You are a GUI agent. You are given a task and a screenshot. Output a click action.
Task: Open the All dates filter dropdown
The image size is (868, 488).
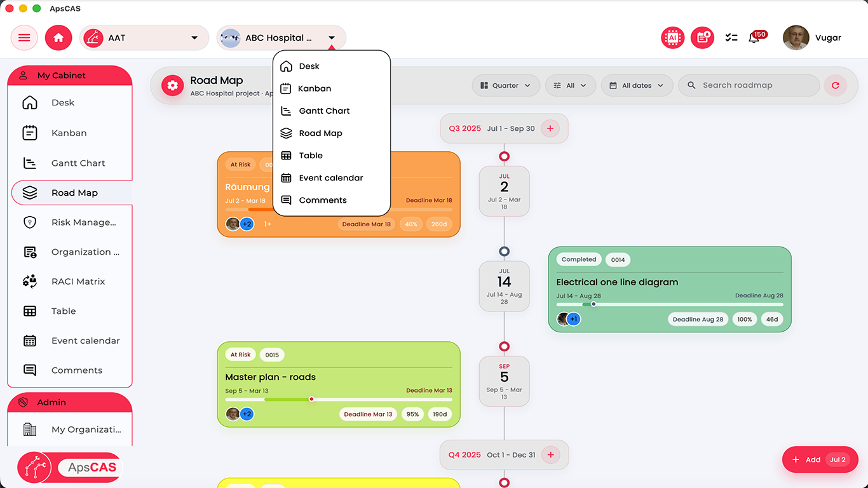click(x=637, y=85)
